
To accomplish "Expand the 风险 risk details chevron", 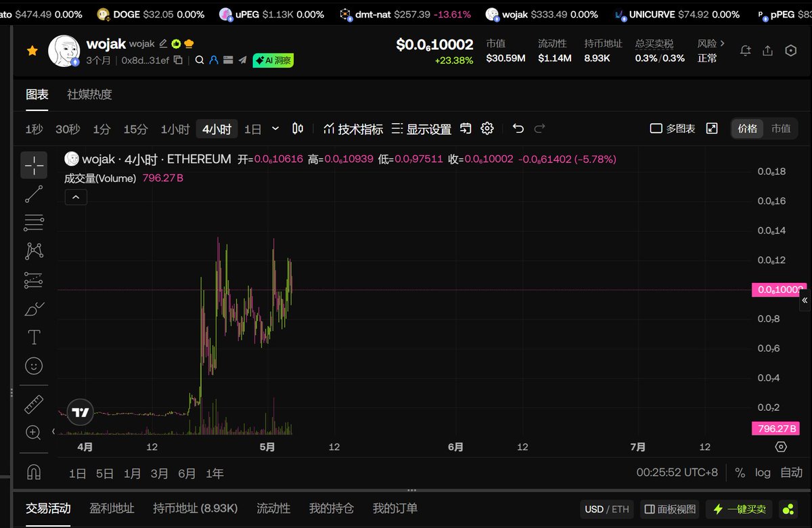I will pos(722,43).
